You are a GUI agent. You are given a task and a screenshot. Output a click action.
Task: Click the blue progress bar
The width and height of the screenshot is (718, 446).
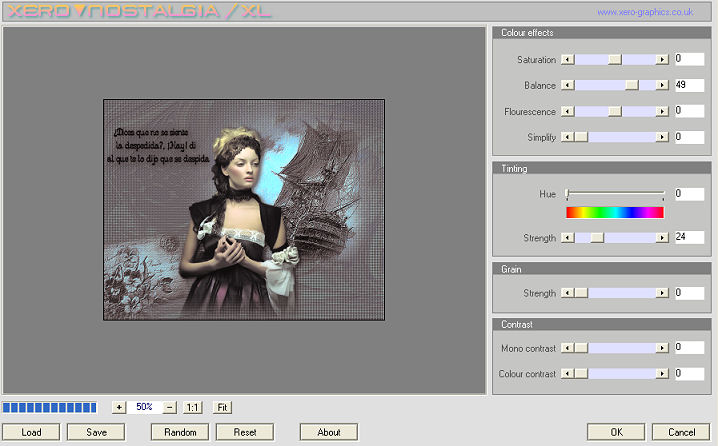[x=49, y=408]
